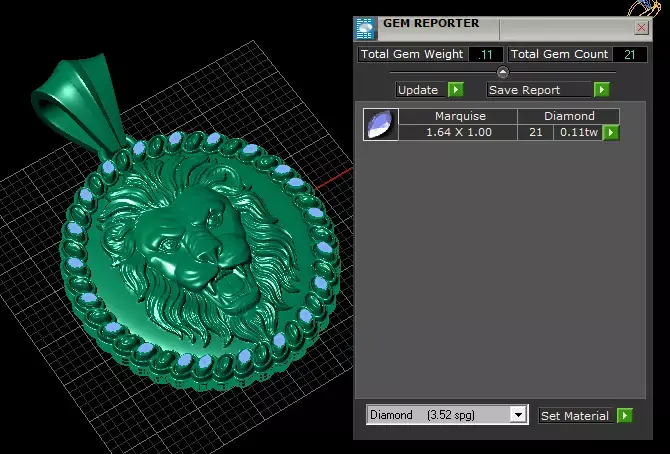Collapse the panel using the round arrow handle

coord(502,72)
